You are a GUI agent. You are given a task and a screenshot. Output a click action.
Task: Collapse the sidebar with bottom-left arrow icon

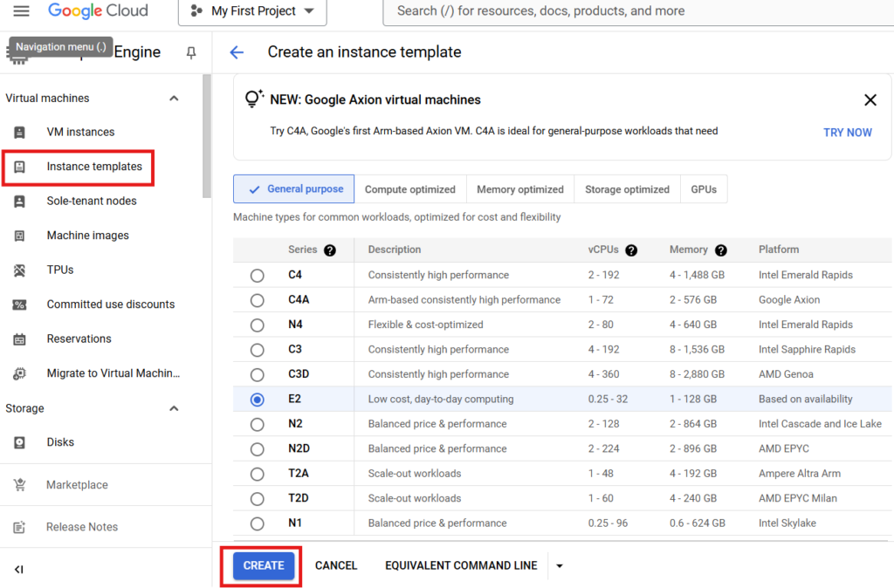(19, 570)
